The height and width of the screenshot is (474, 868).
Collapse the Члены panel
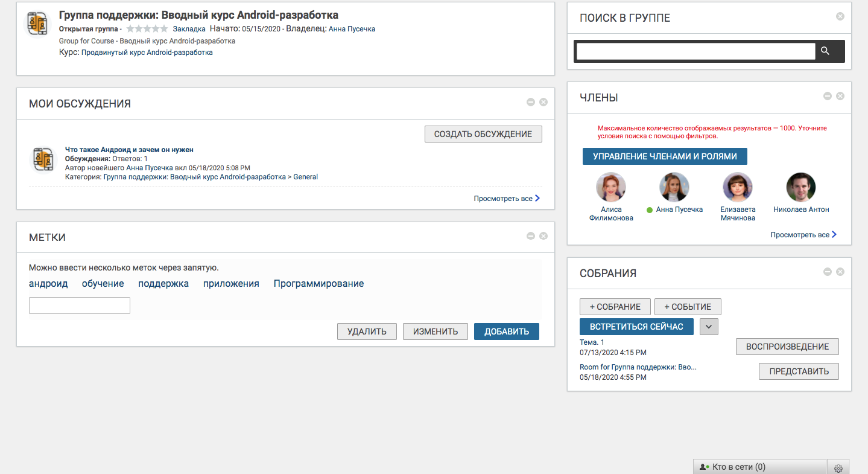(x=828, y=96)
